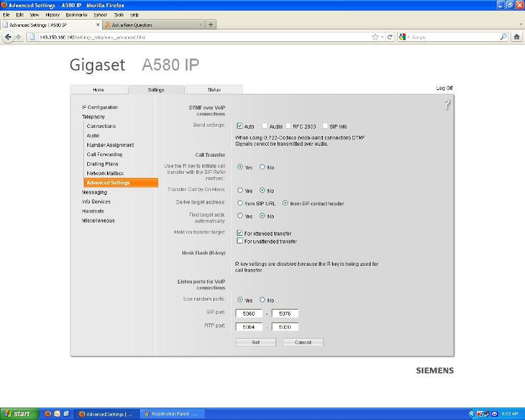
Task: Click the Log Off link
Action: pyautogui.click(x=444, y=88)
